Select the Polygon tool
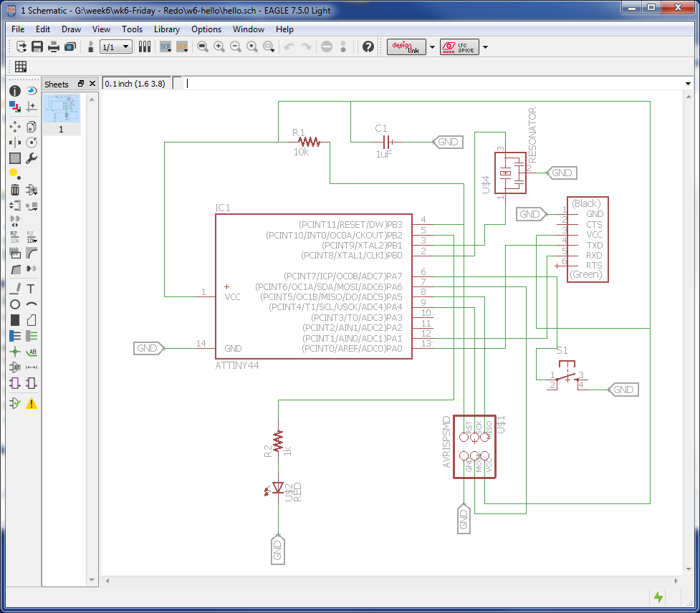 coord(32,320)
